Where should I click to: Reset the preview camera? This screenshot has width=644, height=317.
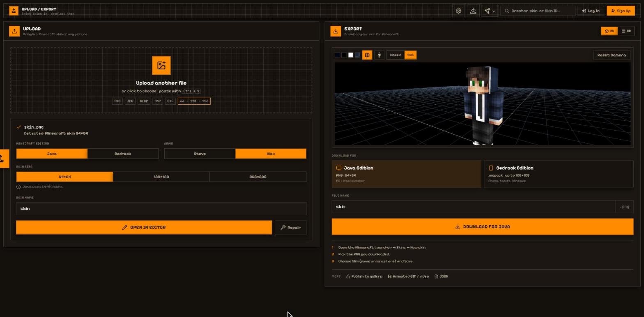tap(612, 55)
